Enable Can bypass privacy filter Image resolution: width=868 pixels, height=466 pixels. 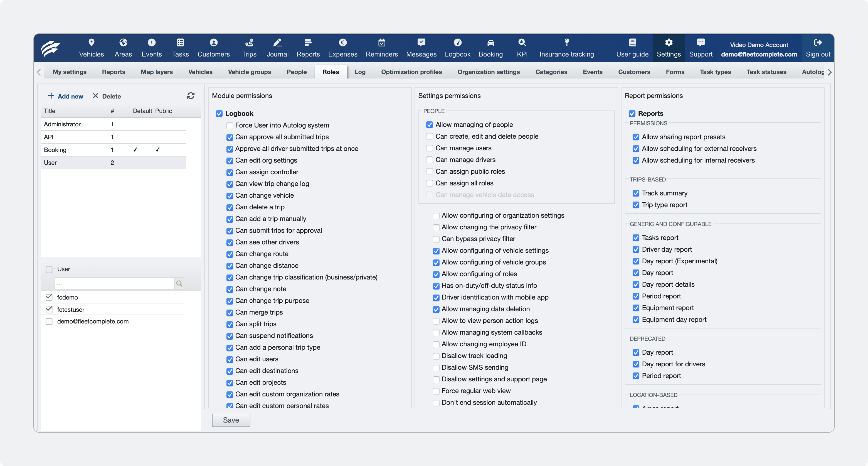[436, 239]
